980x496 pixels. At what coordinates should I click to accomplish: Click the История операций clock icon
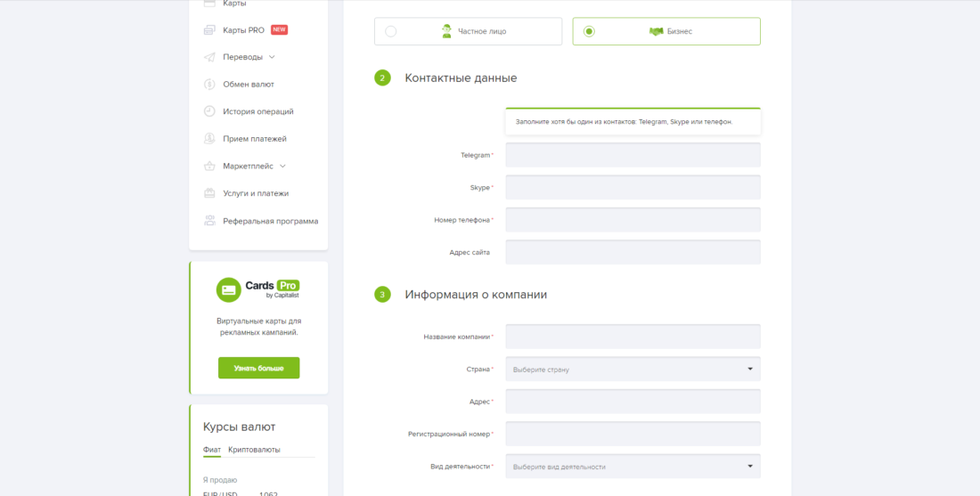point(209,111)
